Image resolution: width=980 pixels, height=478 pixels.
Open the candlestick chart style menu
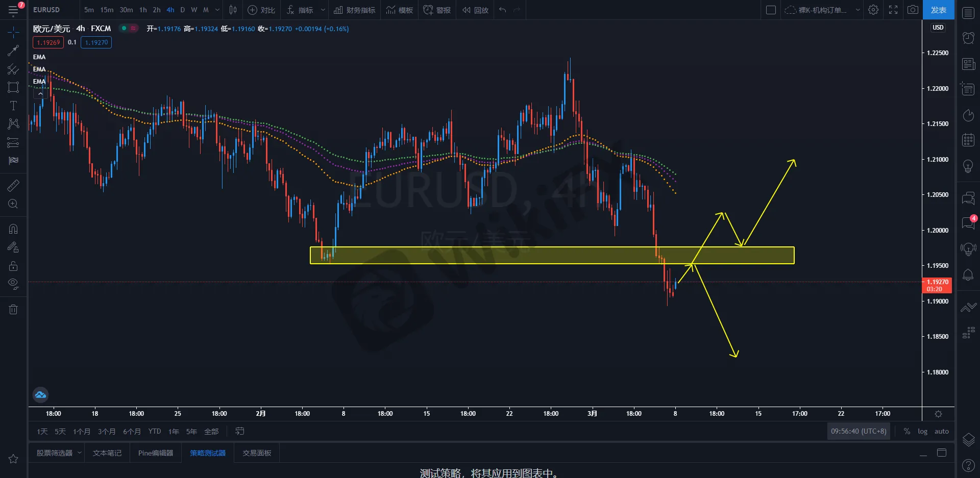tap(233, 10)
